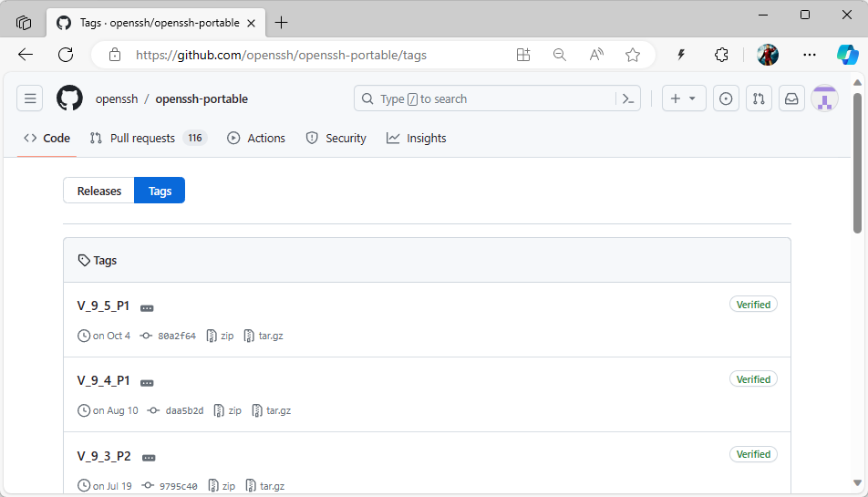This screenshot has height=497, width=868.
Task: Add this page to favorites
Action: pyautogui.click(x=633, y=55)
